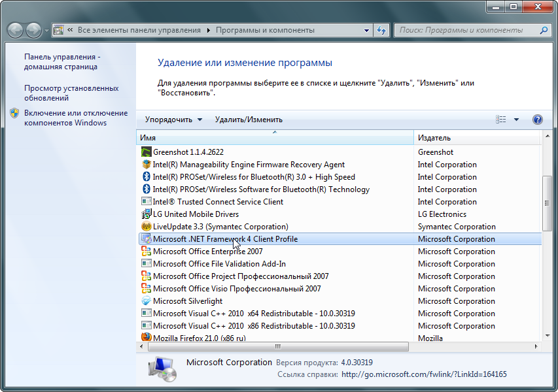Click the Office File Validation Add-In icon
The image size is (558, 392).
147,264
